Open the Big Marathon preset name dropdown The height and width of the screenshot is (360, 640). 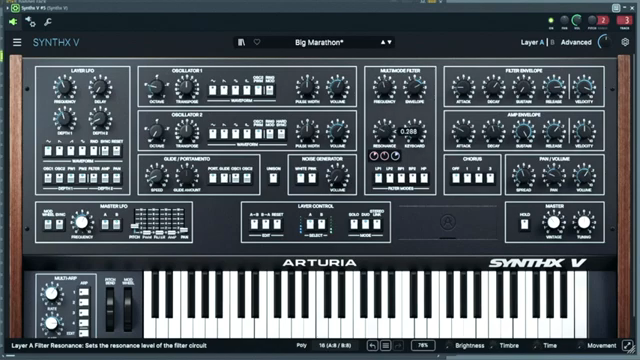coord(319,42)
